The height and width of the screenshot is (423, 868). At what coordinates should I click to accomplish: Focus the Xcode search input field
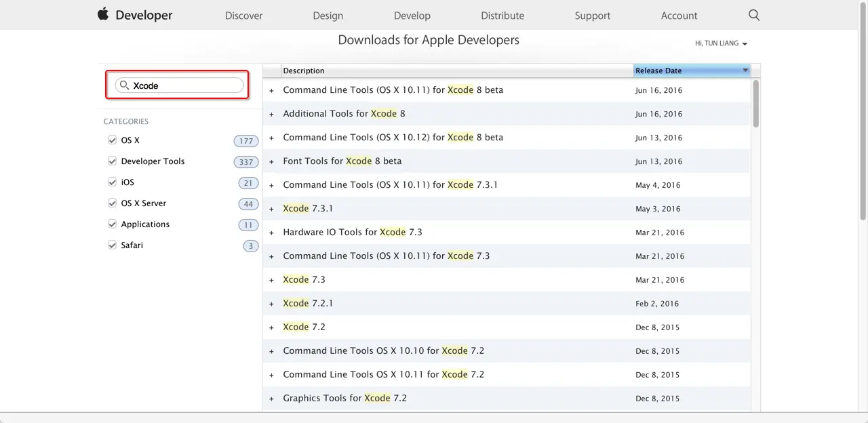(x=179, y=85)
